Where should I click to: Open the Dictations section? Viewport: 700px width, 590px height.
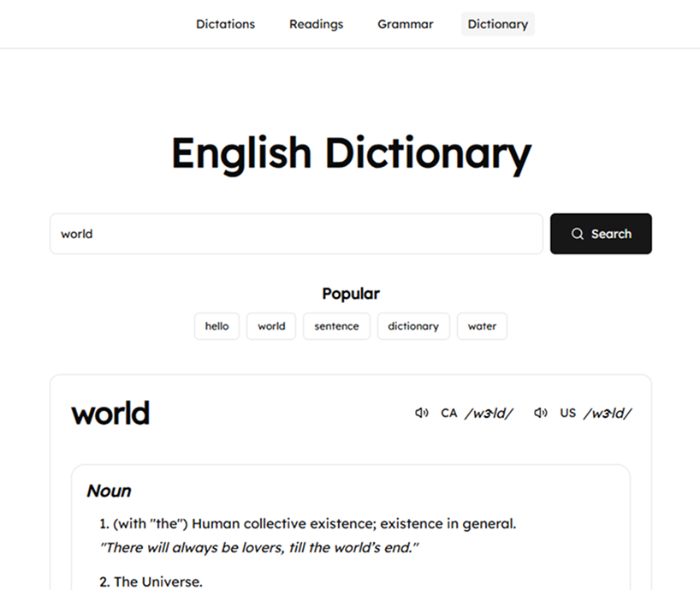pos(225,24)
